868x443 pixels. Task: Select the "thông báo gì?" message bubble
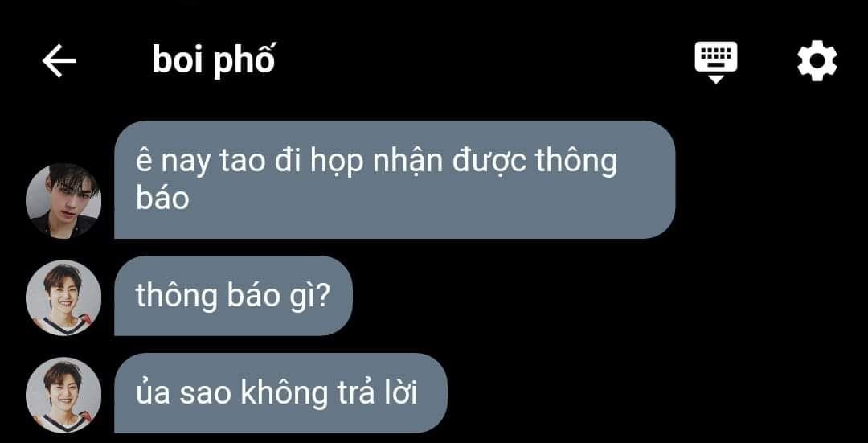[x=233, y=296]
